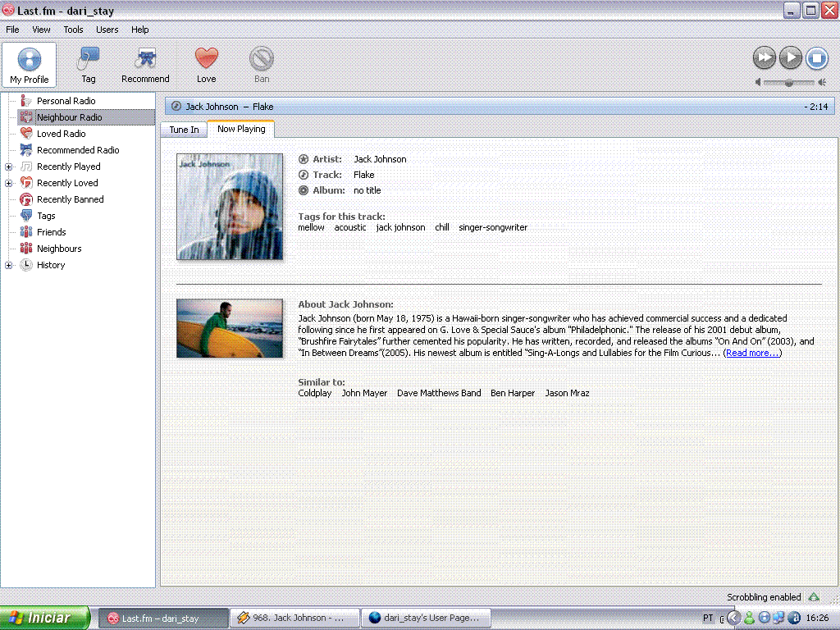Image resolution: width=840 pixels, height=630 pixels.
Task: Expand the Recently Played tree node
Action: [x=8, y=167]
